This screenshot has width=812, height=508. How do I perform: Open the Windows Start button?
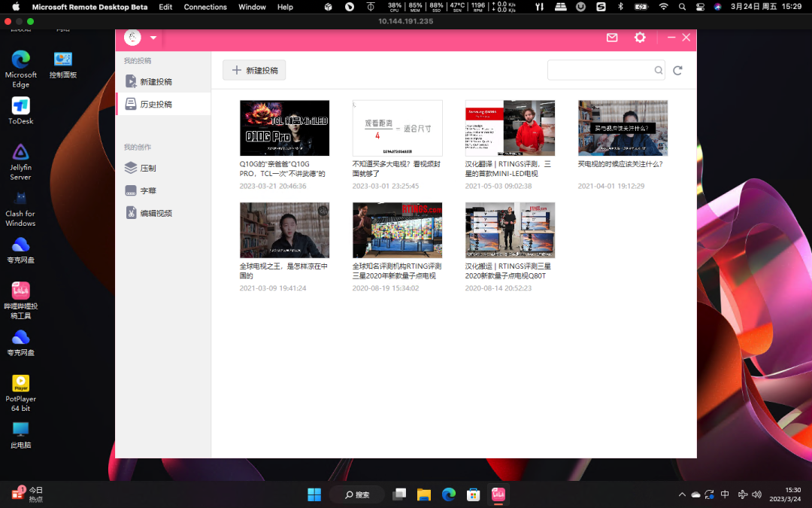[314, 494]
